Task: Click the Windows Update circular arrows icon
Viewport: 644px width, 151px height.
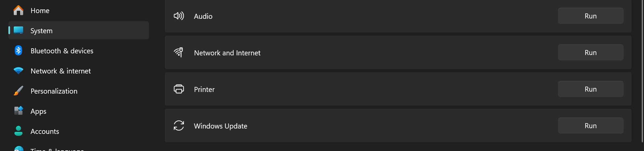Action: (x=179, y=125)
